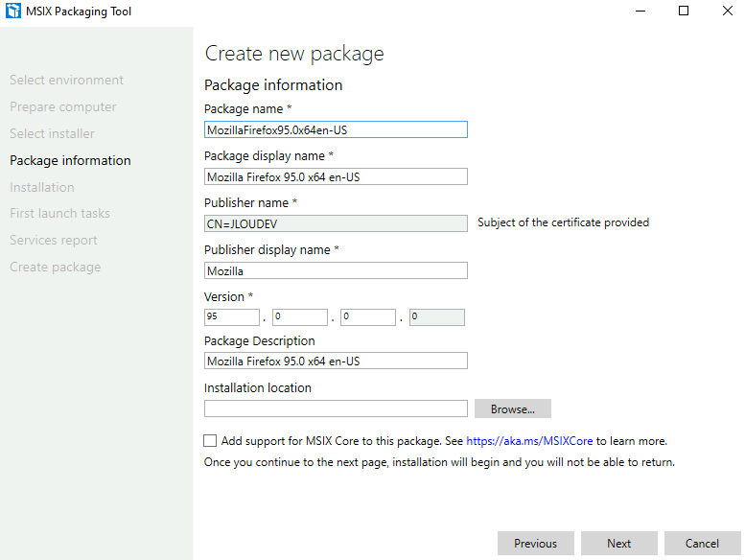
Task: Edit the Publisher display name field
Action: coord(336,270)
